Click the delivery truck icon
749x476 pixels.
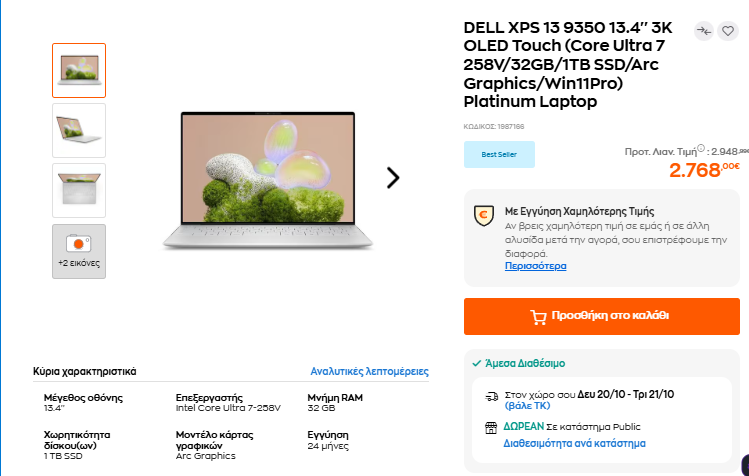[x=492, y=396]
